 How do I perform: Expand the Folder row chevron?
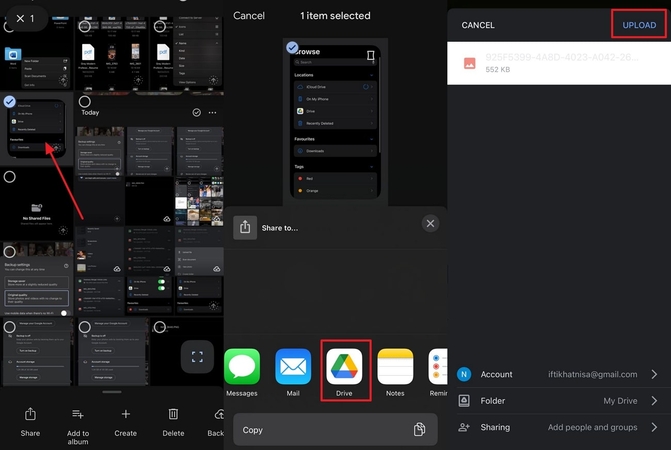[654, 401]
